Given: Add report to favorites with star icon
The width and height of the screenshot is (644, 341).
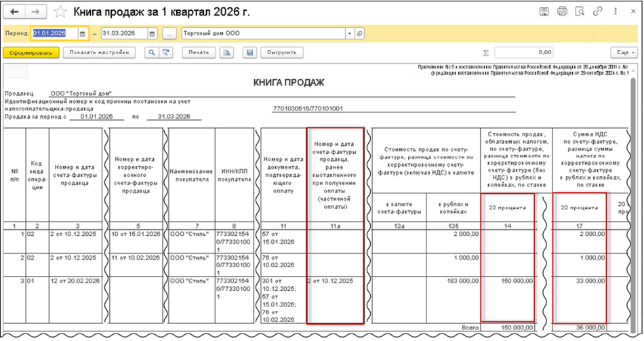Looking at the screenshot, I should [x=60, y=12].
